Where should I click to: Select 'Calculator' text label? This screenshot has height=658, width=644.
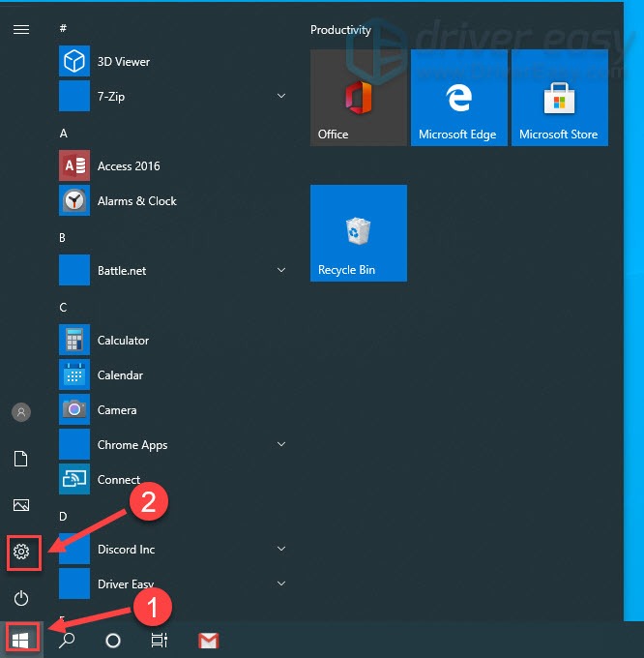click(123, 341)
